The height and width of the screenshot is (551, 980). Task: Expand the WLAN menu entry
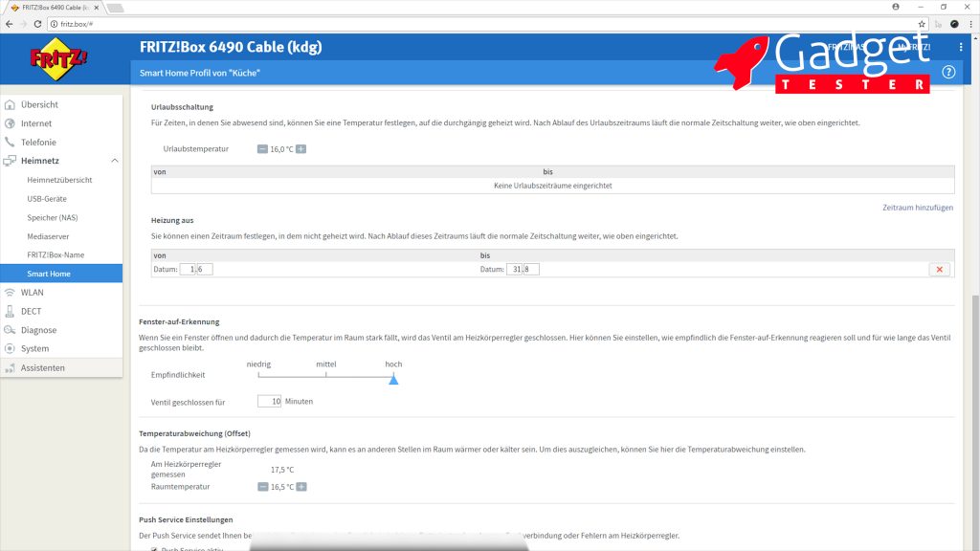(32, 293)
